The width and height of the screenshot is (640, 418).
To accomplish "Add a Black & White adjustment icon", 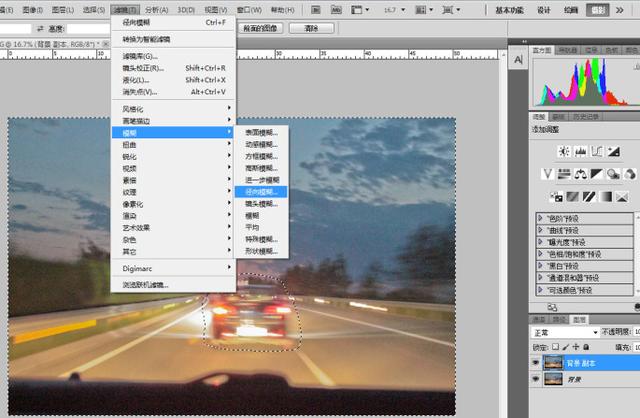I will (596, 174).
